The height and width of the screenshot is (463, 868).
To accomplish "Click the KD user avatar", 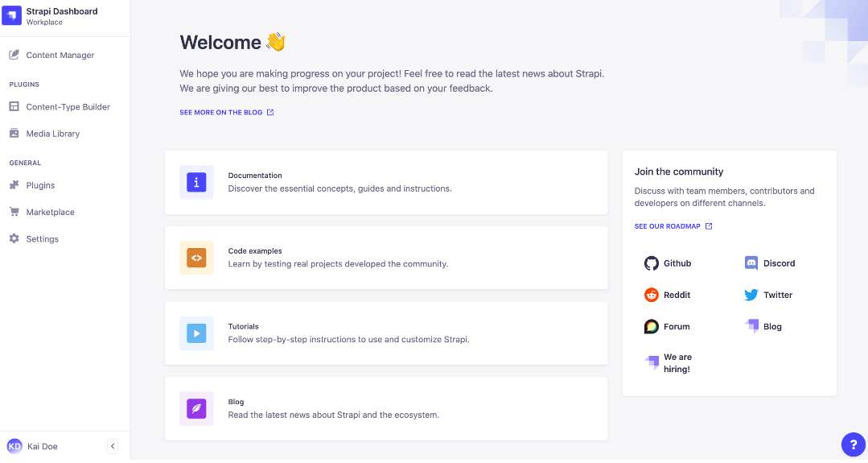I will [x=14, y=446].
